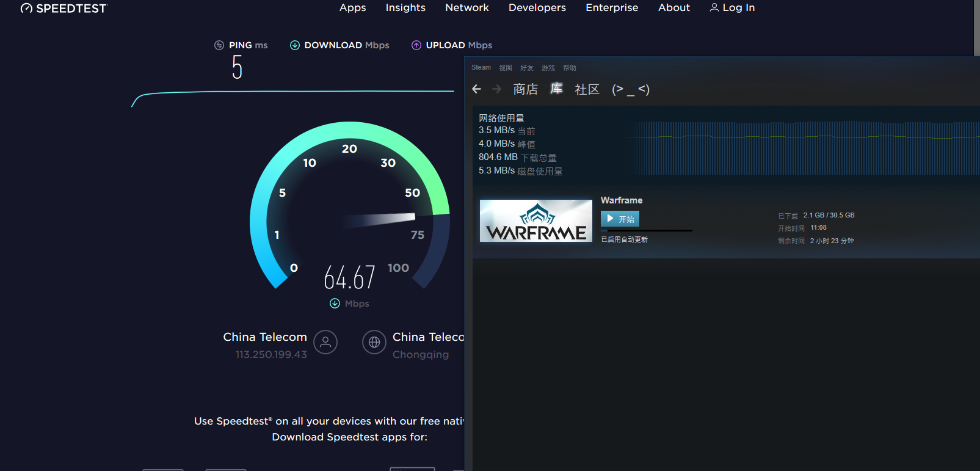Click the Warframe download progress bar
This screenshot has height=471, width=980.
click(x=646, y=231)
